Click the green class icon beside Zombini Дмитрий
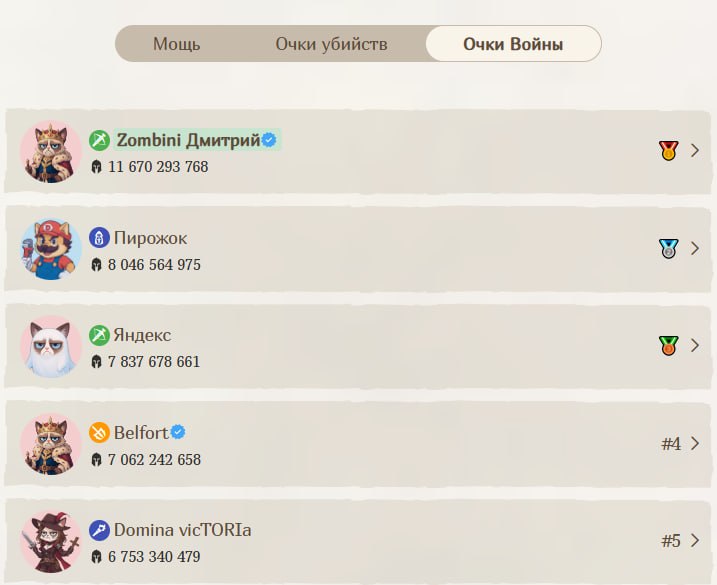The height and width of the screenshot is (585, 717). click(x=99, y=140)
